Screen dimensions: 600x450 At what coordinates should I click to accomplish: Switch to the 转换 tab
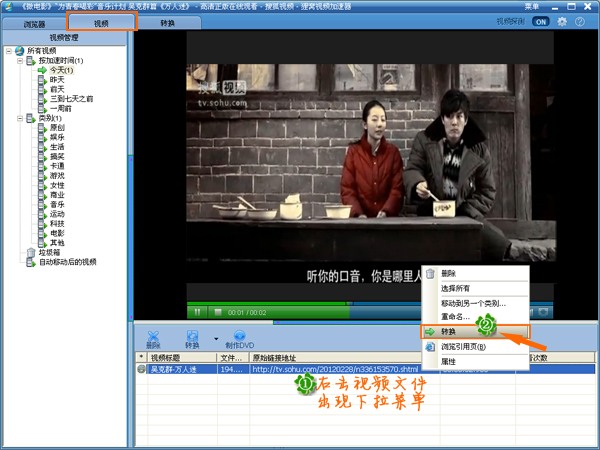[x=168, y=23]
